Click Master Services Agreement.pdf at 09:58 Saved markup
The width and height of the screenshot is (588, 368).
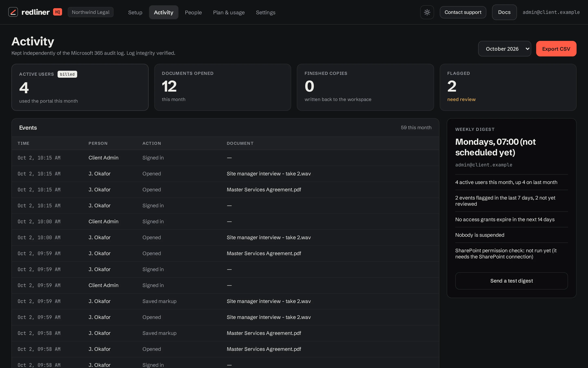pos(264,333)
